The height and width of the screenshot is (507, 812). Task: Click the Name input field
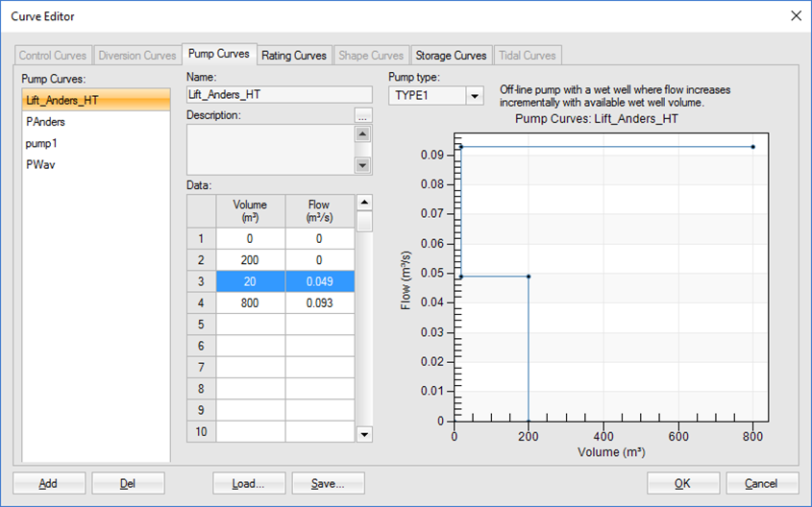coord(279,95)
